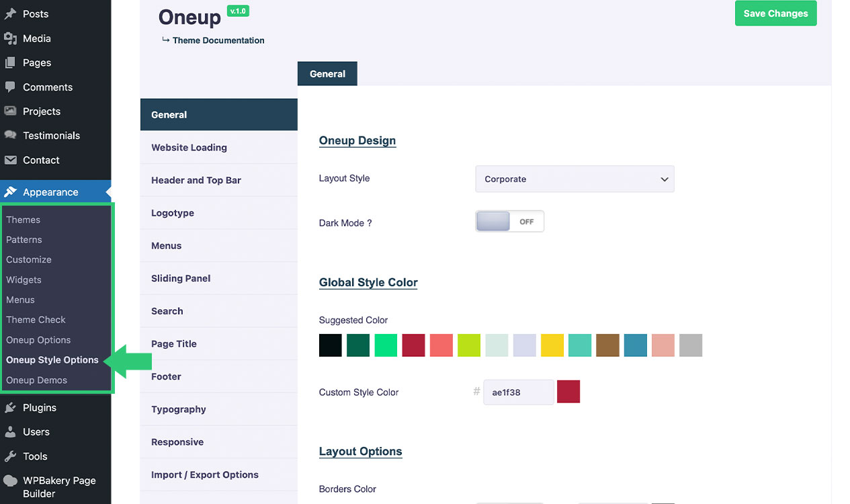Switch to the General tab

[x=327, y=74]
